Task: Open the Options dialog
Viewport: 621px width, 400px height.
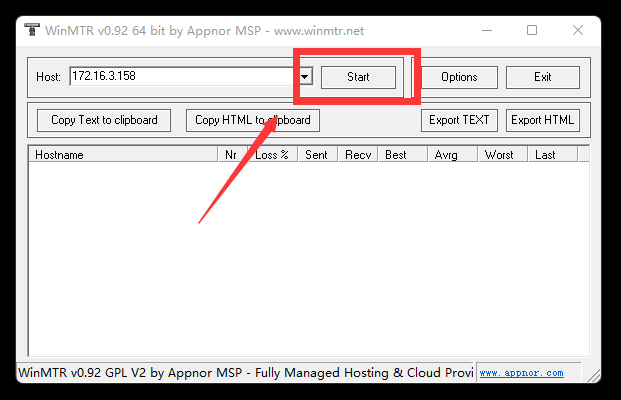Action: coord(459,77)
